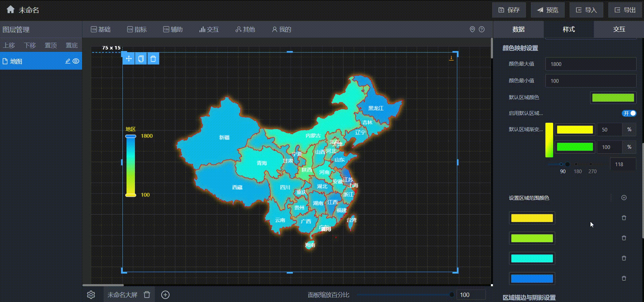Add a new screen page with plus icon

[x=165, y=295]
